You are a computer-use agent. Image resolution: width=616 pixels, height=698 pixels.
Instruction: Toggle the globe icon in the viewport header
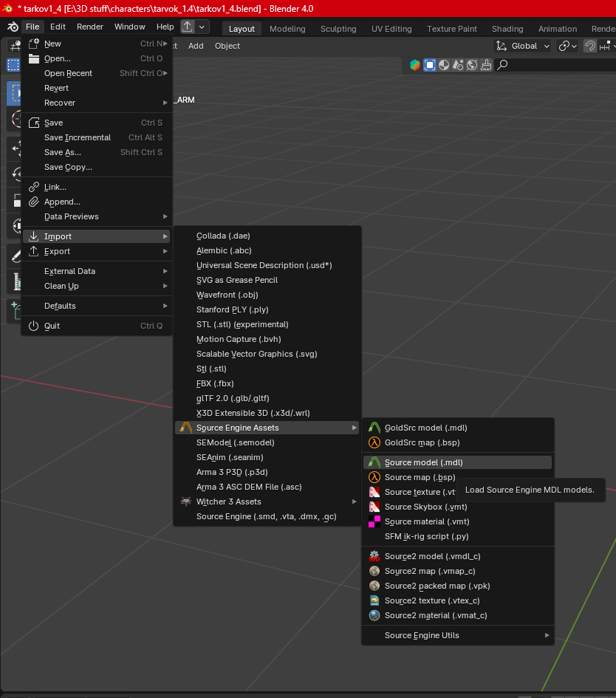[472, 65]
